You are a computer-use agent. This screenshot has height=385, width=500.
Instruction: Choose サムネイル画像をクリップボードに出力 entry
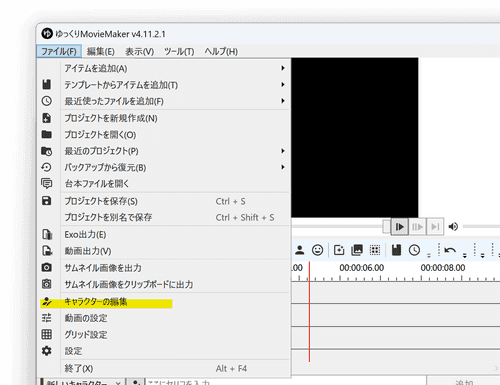[x=164, y=284]
